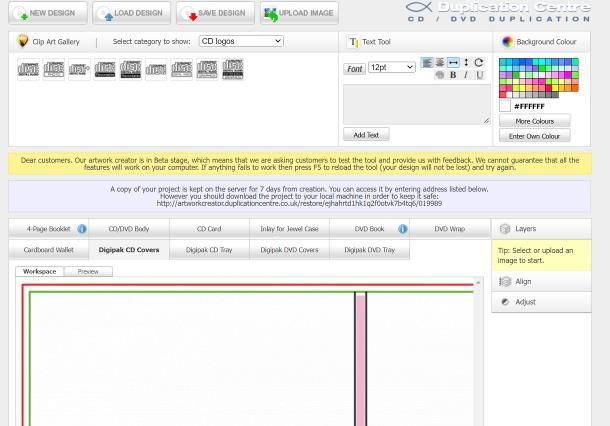Select the Digipak CD Covers tab
Image resolution: width=610 pixels, height=426 pixels.
click(129, 250)
